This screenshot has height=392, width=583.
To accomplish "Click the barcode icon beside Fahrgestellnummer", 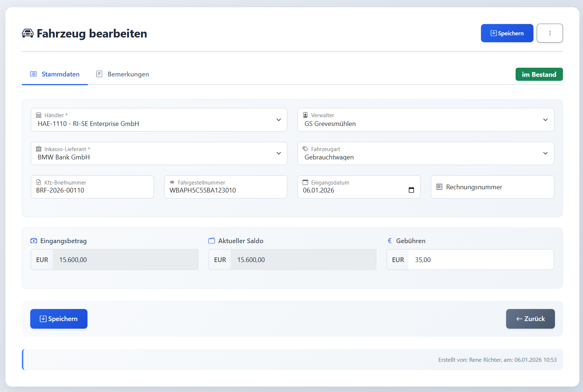I will 172,183.
